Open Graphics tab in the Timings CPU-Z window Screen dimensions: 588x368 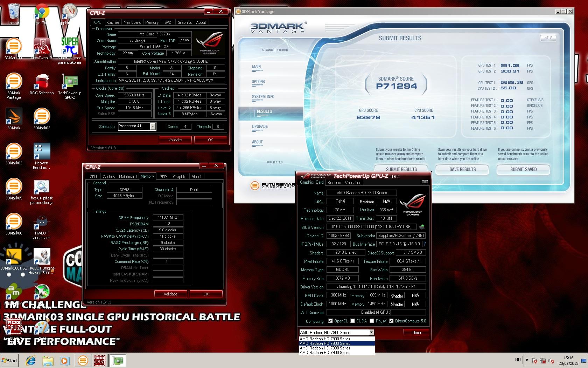click(x=180, y=176)
